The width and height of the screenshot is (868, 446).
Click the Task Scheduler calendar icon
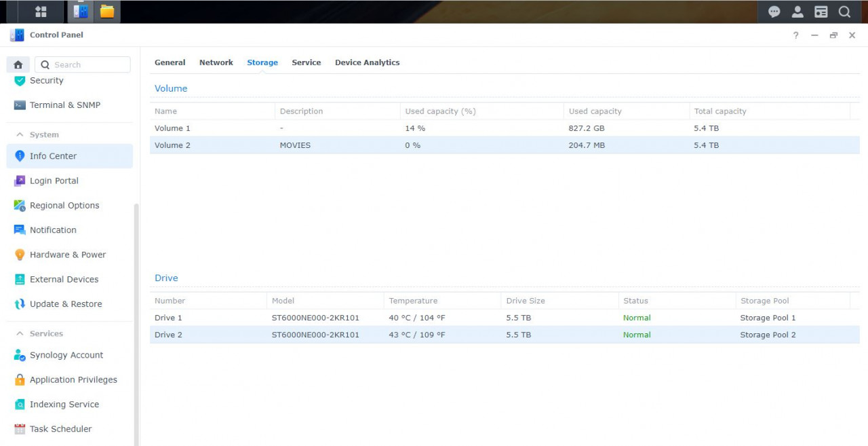point(20,429)
